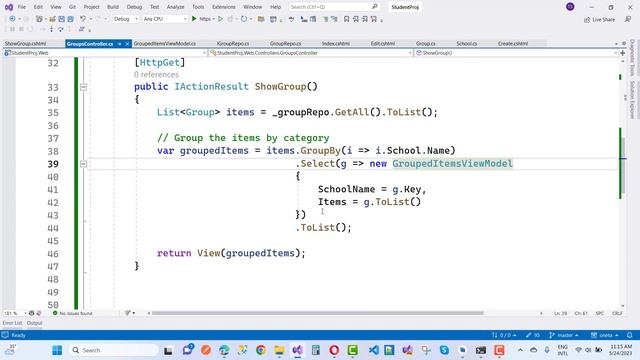Viewport: 640px width, 360px height.
Task: Switch to School.cs tab
Action: 467,43
